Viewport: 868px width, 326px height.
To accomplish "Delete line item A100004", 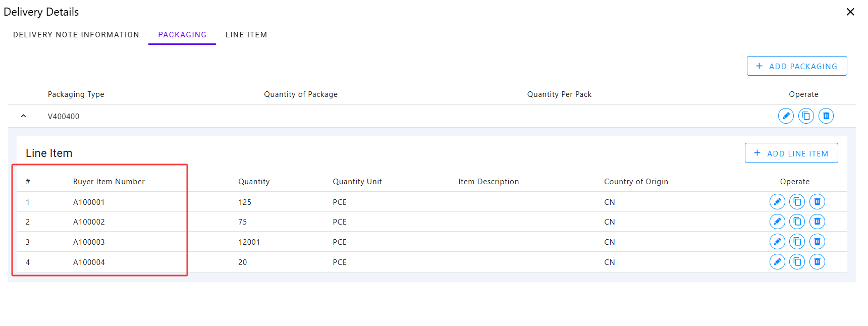I will click(x=817, y=262).
